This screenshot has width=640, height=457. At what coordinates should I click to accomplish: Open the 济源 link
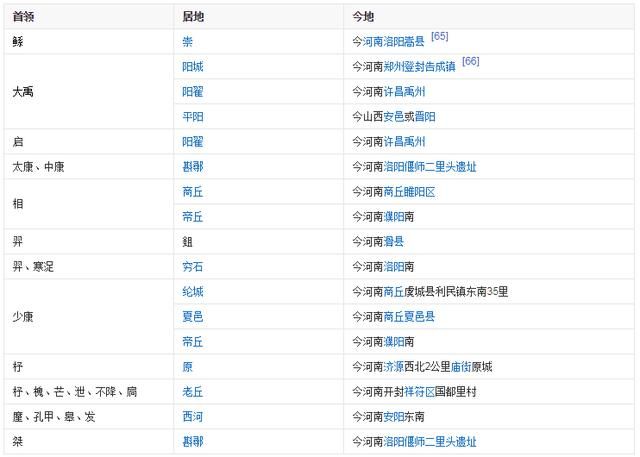[x=393, y=367]
